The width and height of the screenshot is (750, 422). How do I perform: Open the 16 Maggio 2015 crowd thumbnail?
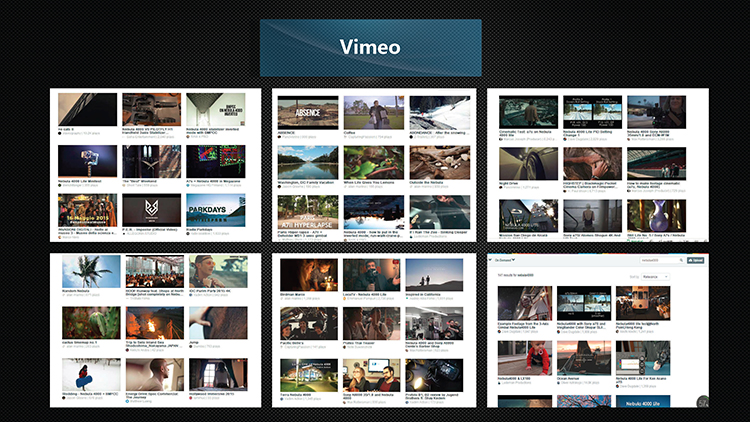[x=88, y=210]
